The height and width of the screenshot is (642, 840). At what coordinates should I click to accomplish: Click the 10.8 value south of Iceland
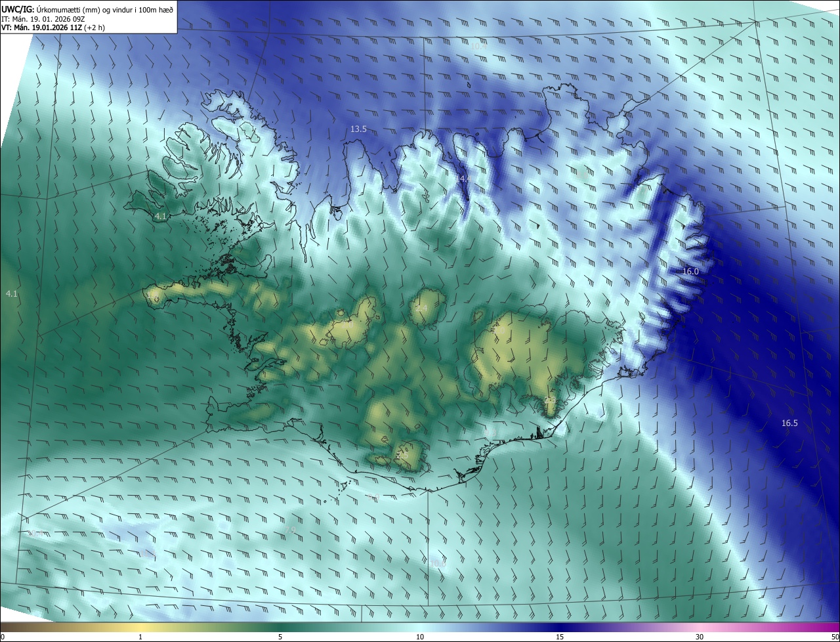438,563
